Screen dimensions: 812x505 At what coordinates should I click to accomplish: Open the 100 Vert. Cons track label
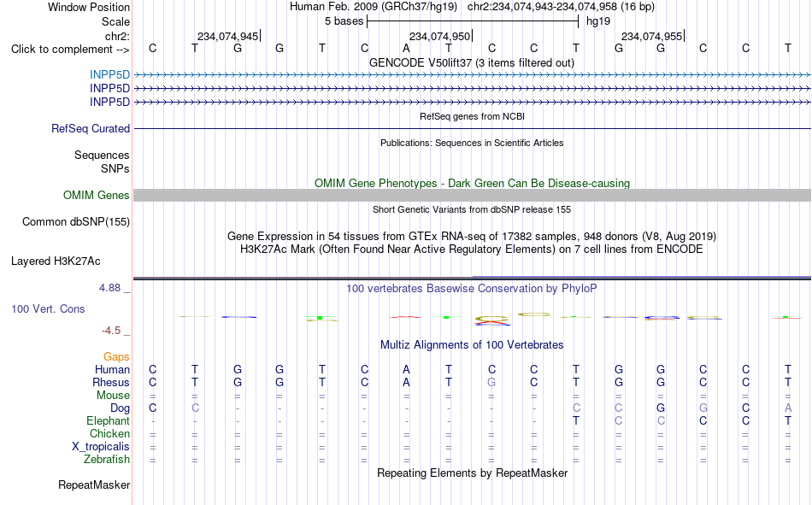(x=48, y=308)
